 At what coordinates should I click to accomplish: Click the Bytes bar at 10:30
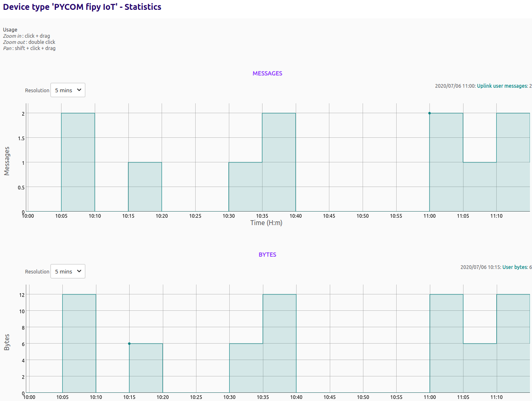tap(246, 368)
